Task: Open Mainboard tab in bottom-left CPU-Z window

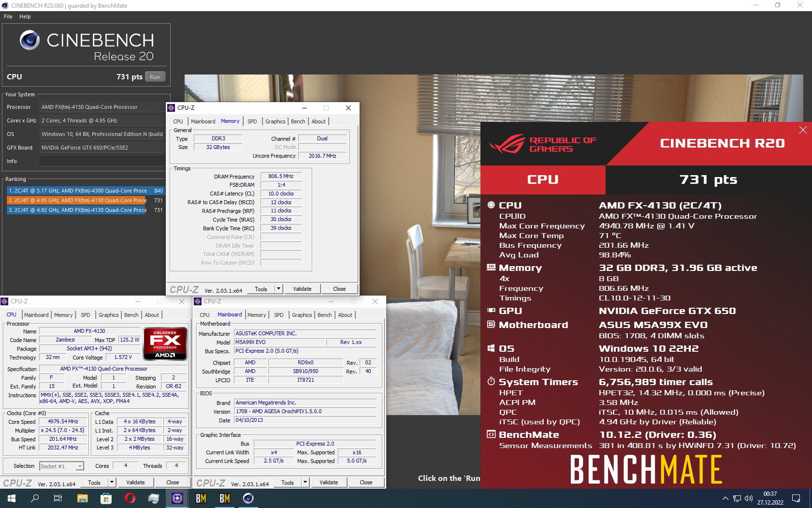Action: click(x=37, y=315)
